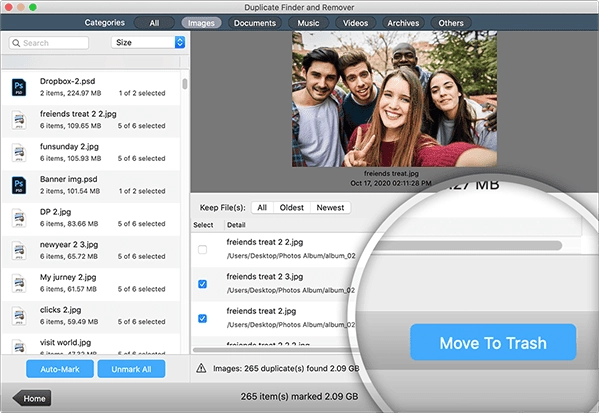Uncheck the box for freiends treat 2 3.jpg
The image size is (599, 414).
tap(202, 284)
